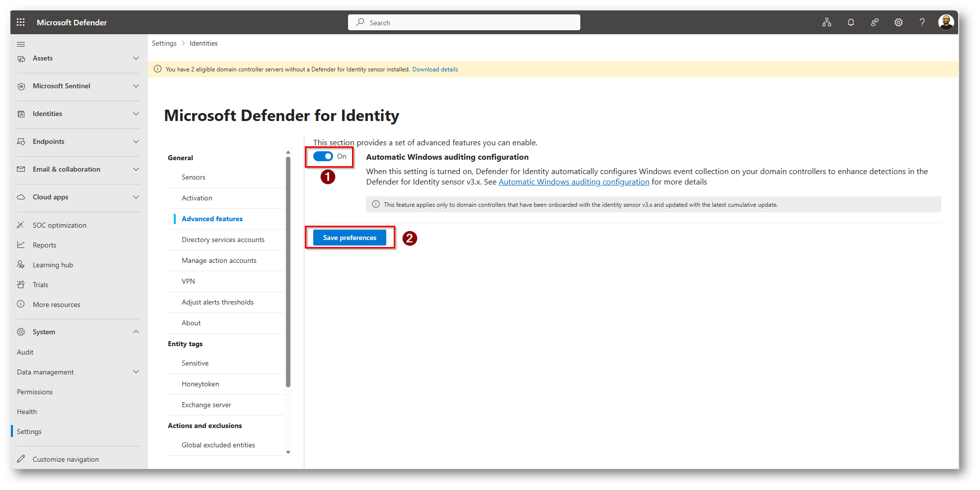Open the settings gear in header
The image size is (980, 490).
[x=898, y=22]
